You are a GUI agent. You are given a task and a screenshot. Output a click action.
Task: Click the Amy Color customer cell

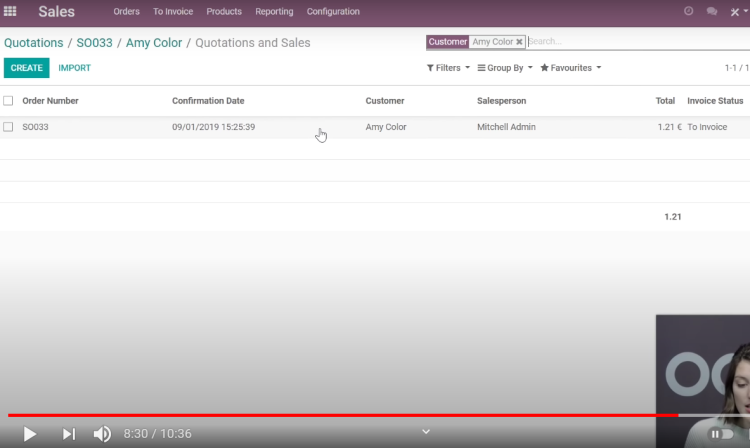tap(386, 127)
